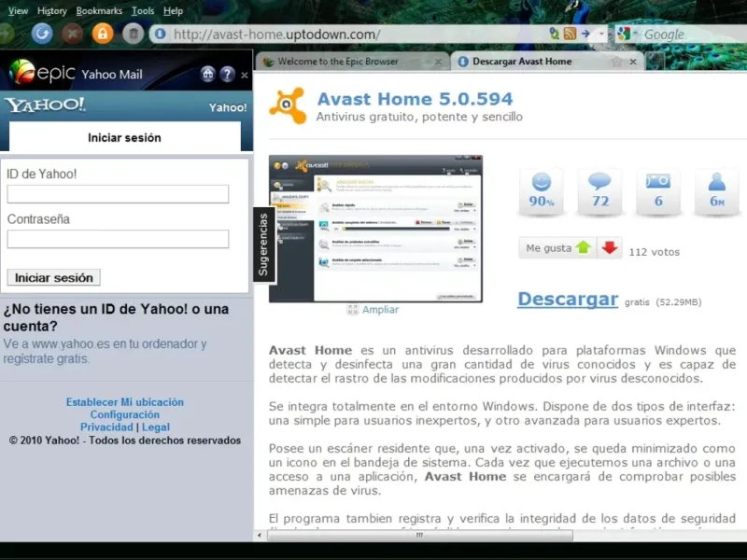Image resolution: width=747 pixels, height=560 pixels.
Task: Open the Bookmarks menu
Action: coord(99,10)
